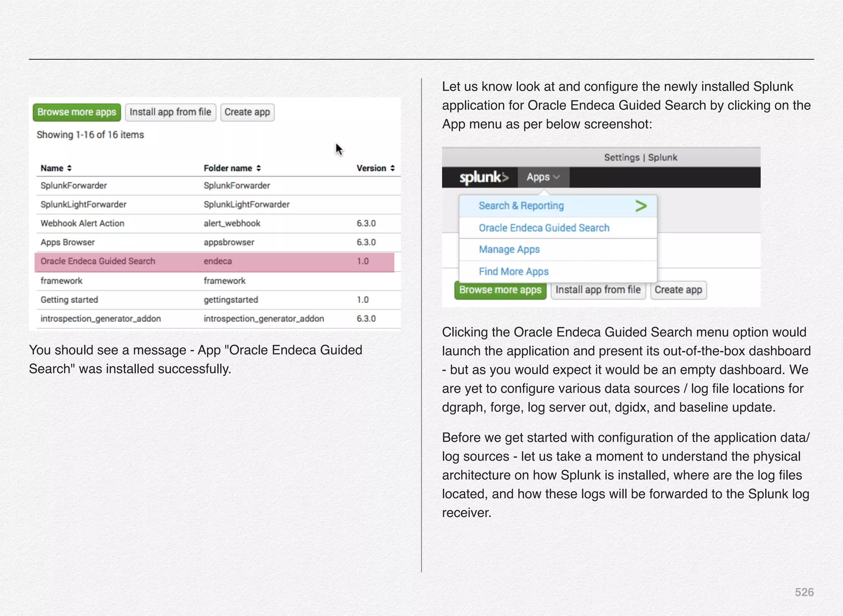Select the SplunkLightForwarder name cell

pos(84,205)
